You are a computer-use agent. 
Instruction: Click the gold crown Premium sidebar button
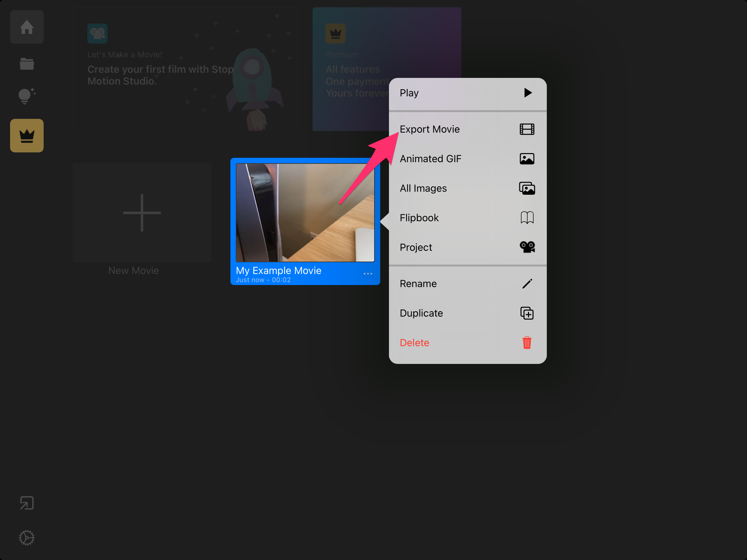click(27, 135)
